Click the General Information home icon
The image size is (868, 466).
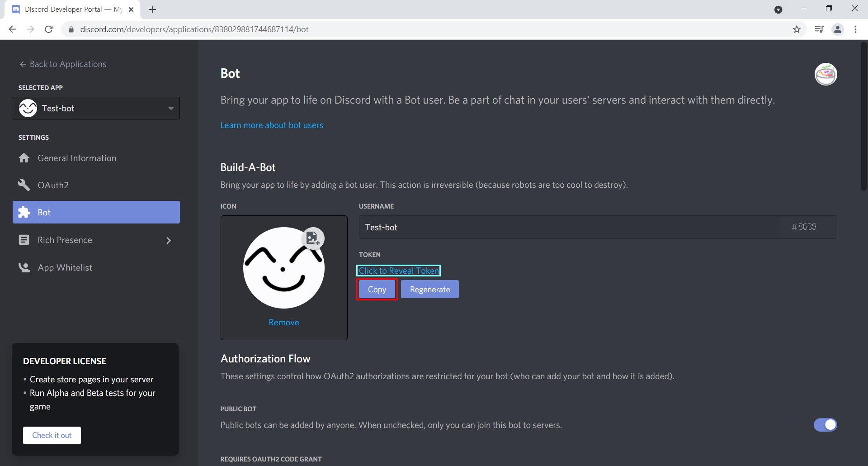click(24, 158)
